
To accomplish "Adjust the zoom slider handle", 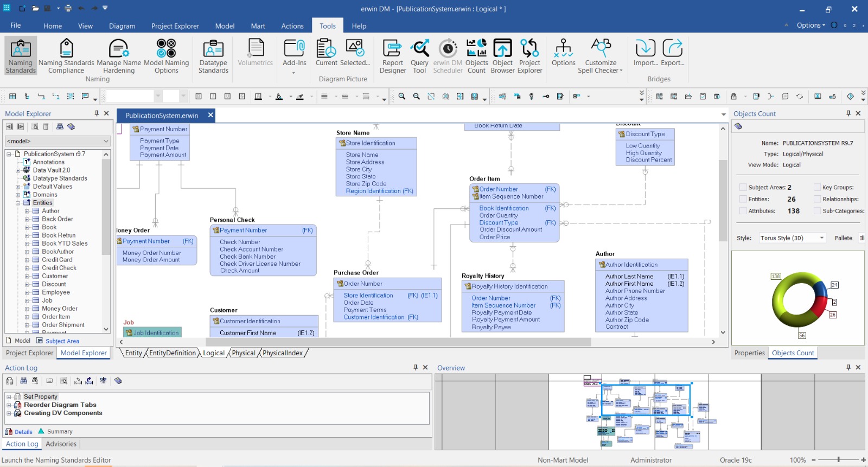I will click(839, 460).
